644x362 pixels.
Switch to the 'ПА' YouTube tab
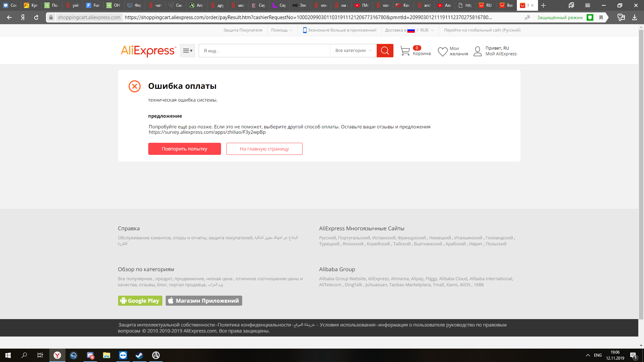[362, 5]
